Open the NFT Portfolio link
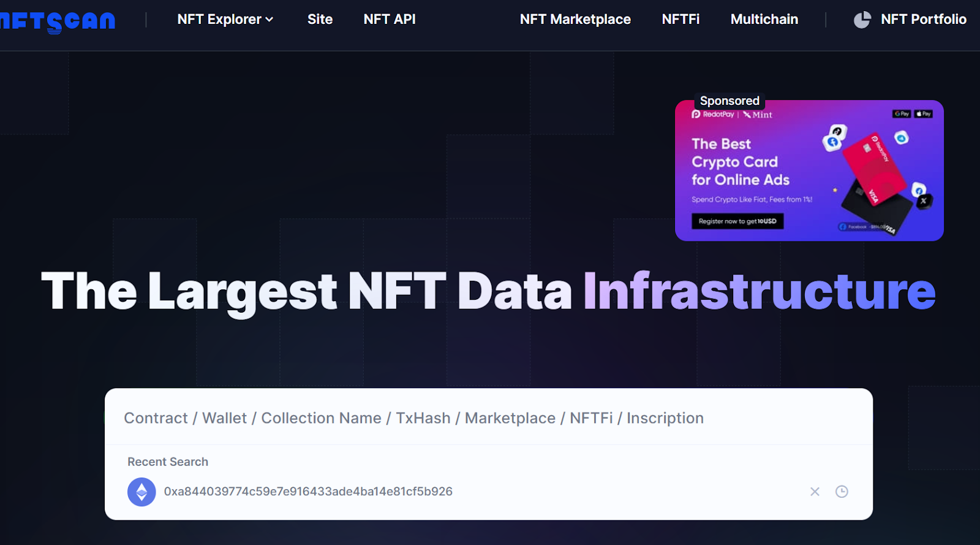Viewport: 980px width, 545px height. click(x=923, y=20)
